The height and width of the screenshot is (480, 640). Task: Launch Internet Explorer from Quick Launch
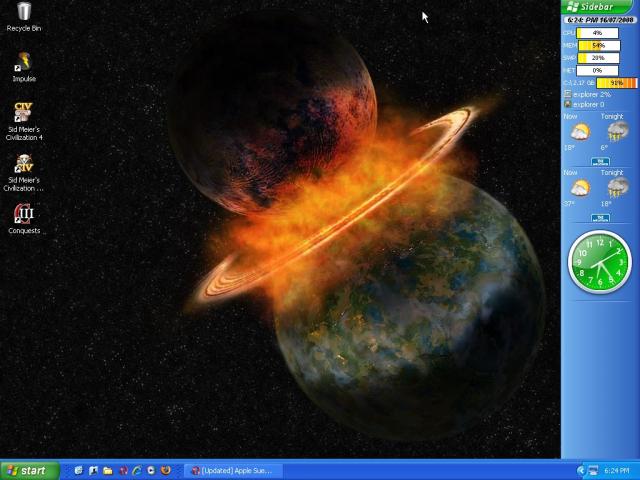tap(137, 471)
